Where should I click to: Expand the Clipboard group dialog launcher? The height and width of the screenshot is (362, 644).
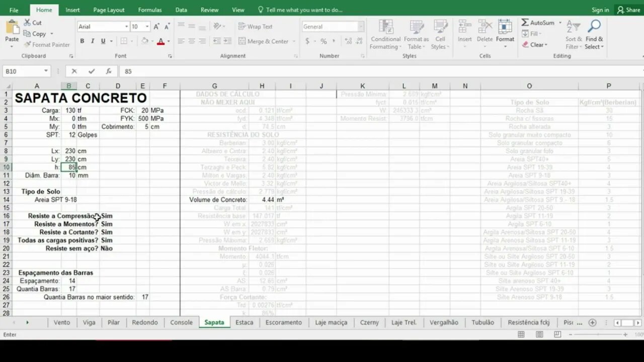71,56
